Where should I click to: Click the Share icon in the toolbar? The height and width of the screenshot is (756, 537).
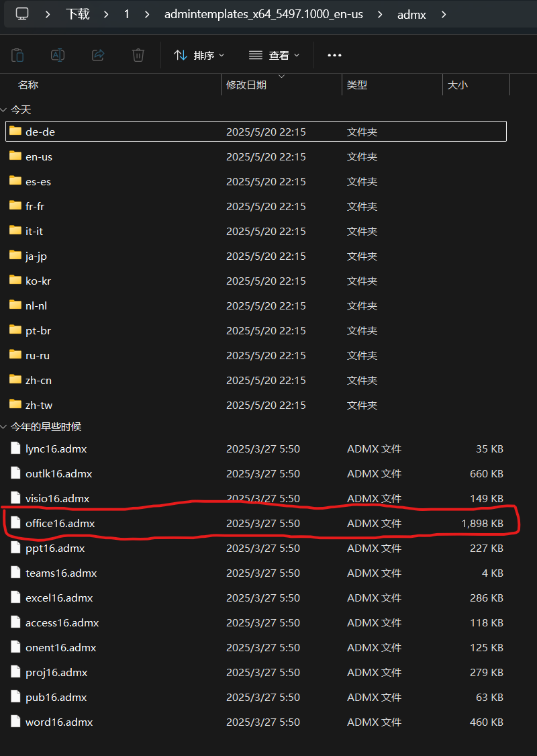(98, 55)
